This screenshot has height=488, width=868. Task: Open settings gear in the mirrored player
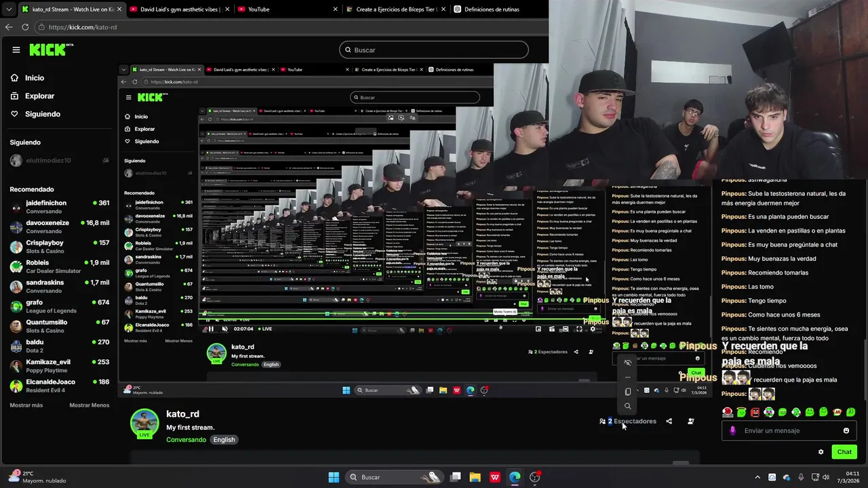(593, 329)
